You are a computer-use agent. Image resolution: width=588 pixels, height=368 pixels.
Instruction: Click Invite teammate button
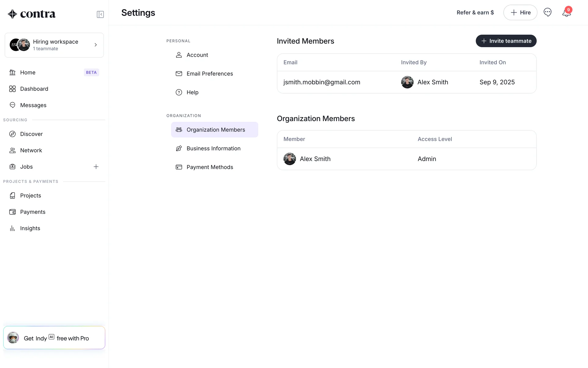506,41
